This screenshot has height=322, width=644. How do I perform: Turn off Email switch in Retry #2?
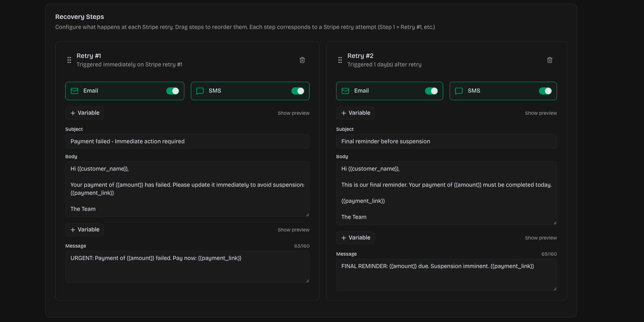[431, 91]
